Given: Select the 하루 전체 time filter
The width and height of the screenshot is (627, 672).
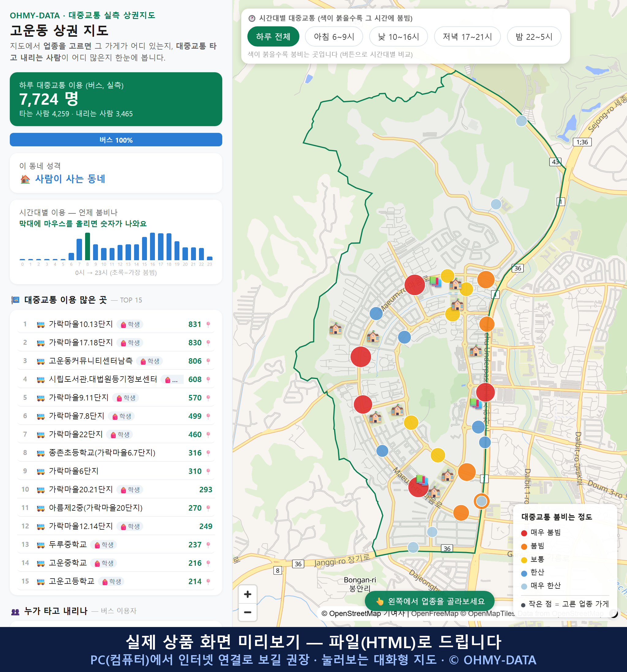Looking at the screenshot, I should [273, 36].
